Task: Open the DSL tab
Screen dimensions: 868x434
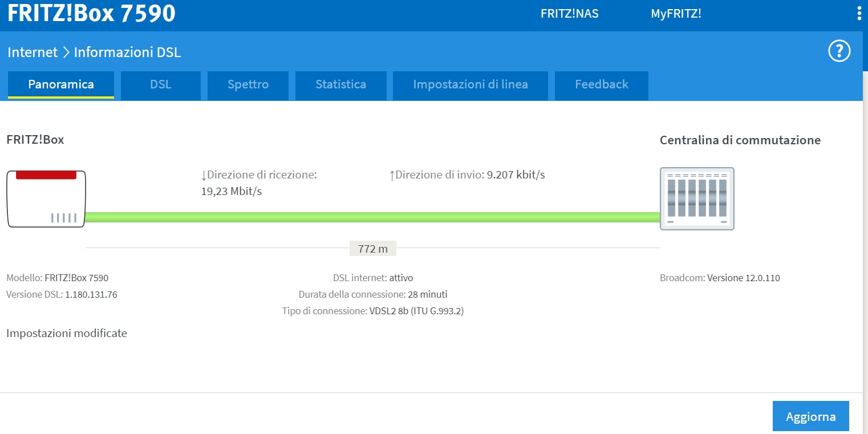Action: coord(161,84)
